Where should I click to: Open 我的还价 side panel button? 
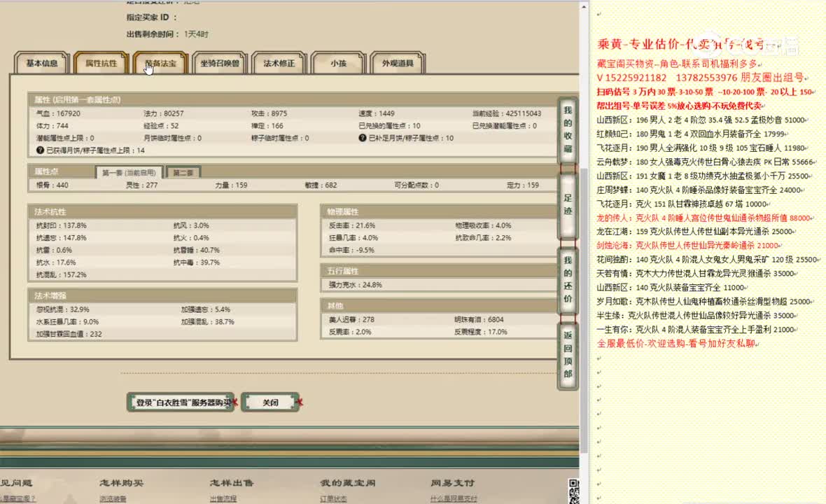click(x=567, y=279)
